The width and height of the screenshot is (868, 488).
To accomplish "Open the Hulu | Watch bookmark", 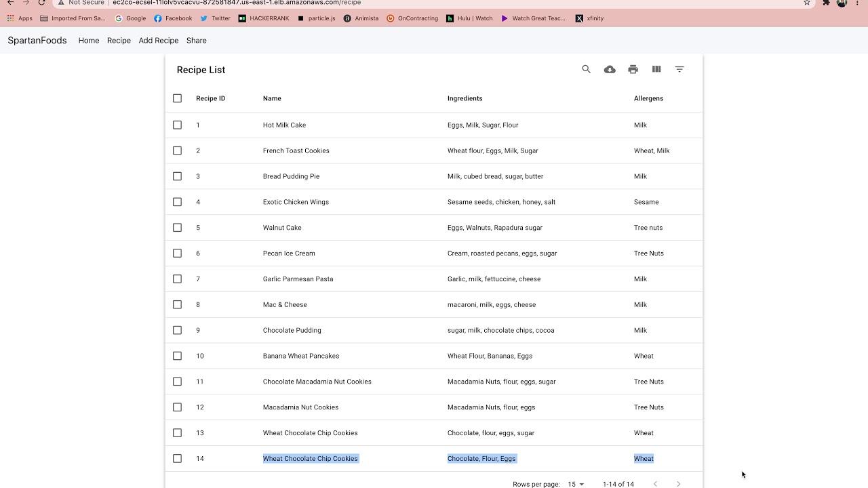I will 469,18.
